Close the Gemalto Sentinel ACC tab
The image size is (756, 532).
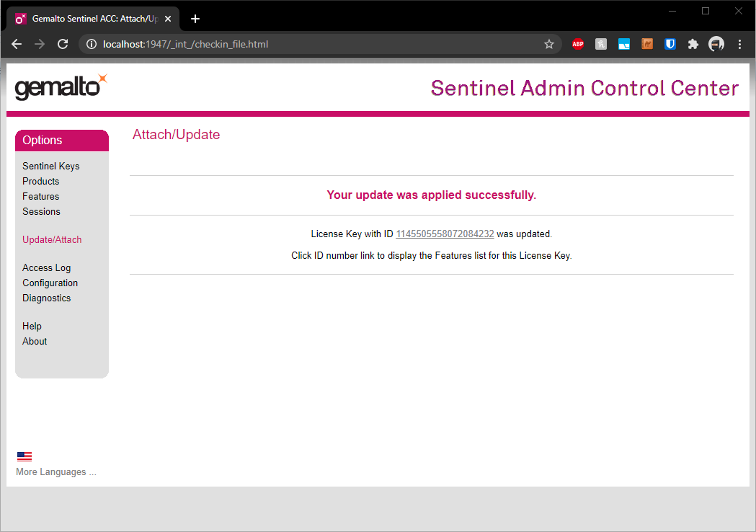tap(168, 19)
